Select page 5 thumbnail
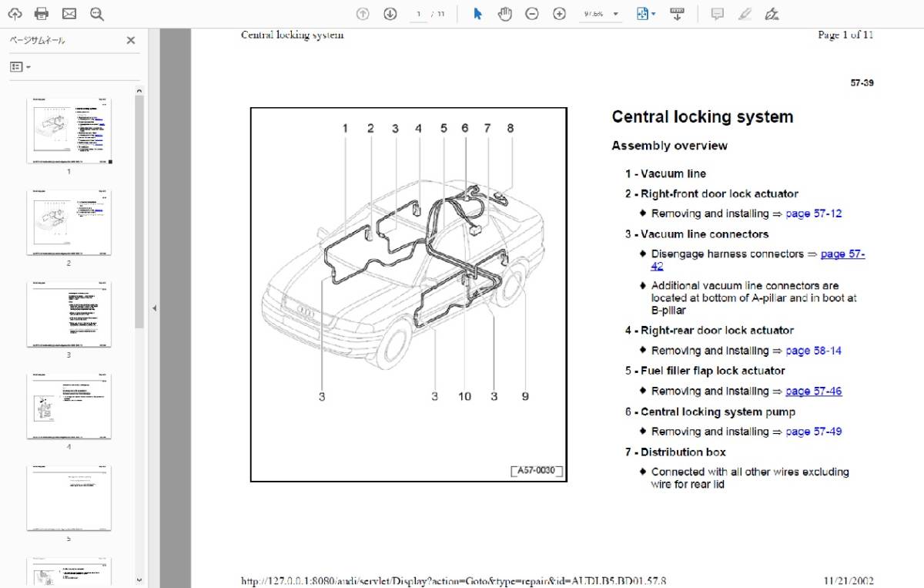This screenshot has width=924, height=588. pyautogui.click(x=69, y=498)
